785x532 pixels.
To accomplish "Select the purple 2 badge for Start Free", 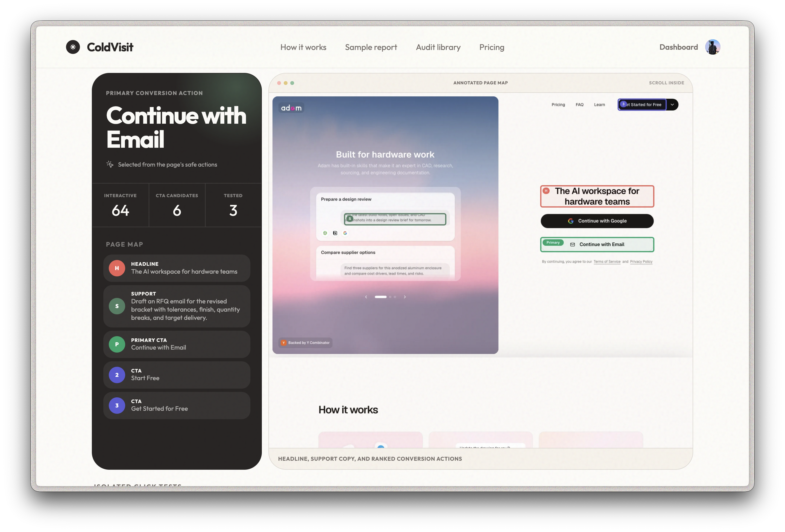I will click(x=117, y=375).
